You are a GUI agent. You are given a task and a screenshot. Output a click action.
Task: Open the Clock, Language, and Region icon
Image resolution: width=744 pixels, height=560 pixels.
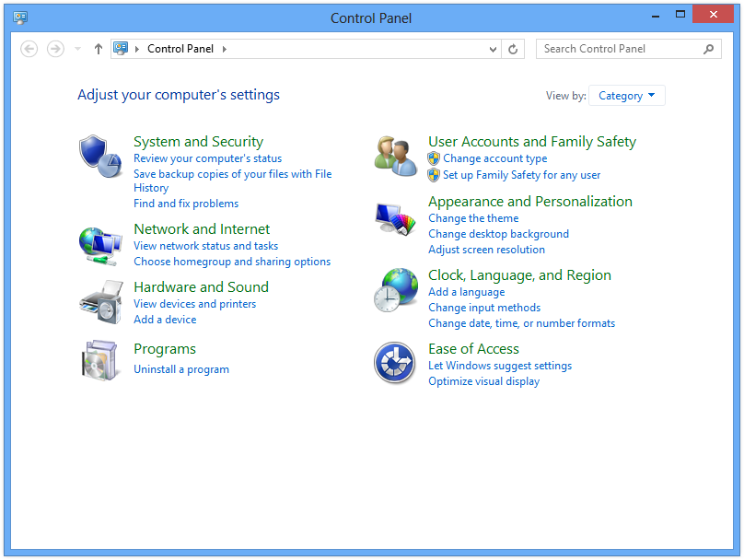[395, 290]
